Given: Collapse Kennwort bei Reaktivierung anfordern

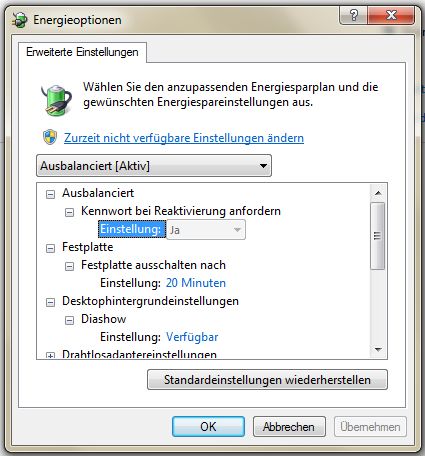Looking at the screenshot, I should pyautogui.click(x=69, y=212).
